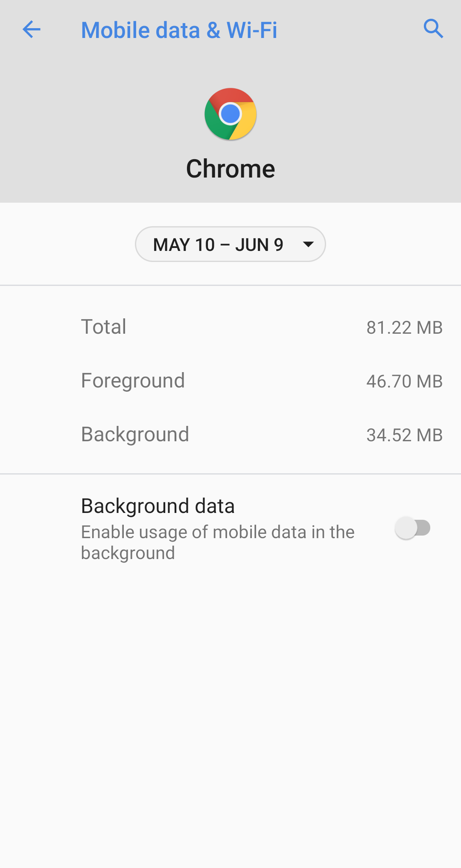Viewport: 461px width, 868px height.
Task: Open search with the magnifier icon
Action: click(x=433, y=29)
